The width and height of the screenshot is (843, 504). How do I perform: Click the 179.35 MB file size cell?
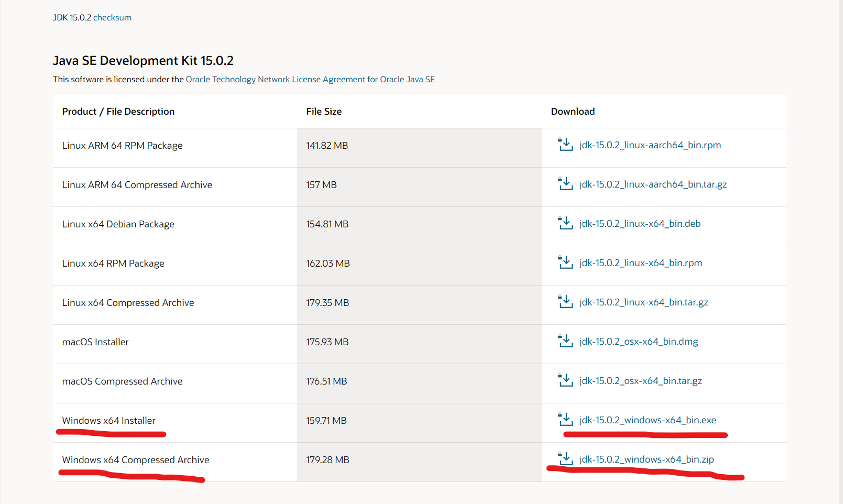[x=419, y=305]
